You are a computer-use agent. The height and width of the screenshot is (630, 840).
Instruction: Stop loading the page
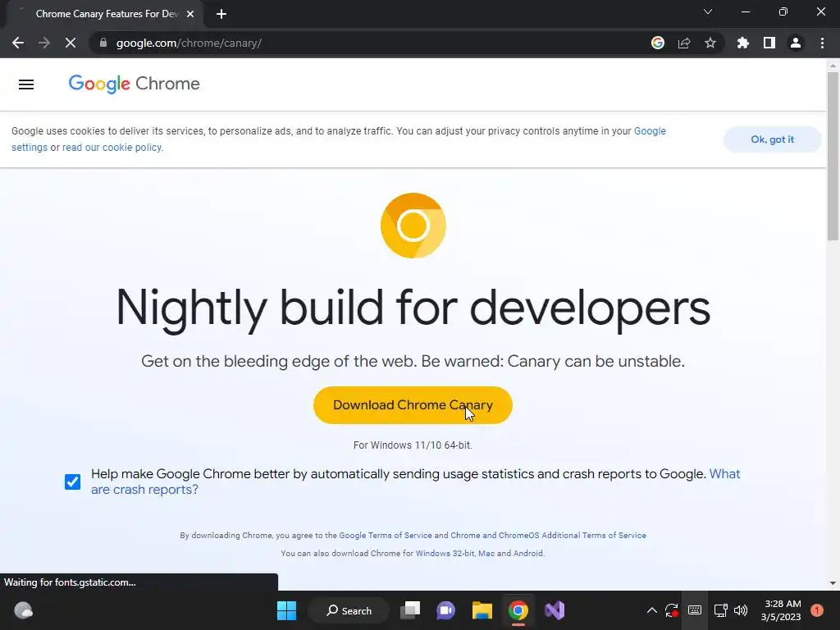(71, 43)
